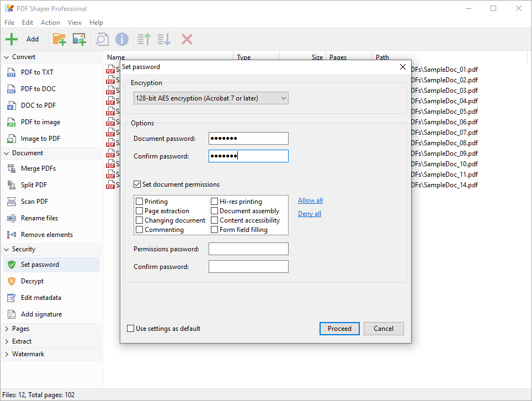The image size is (532, 401).
Task: Enable the Changing document permission
Action: [x=139, y=220]
